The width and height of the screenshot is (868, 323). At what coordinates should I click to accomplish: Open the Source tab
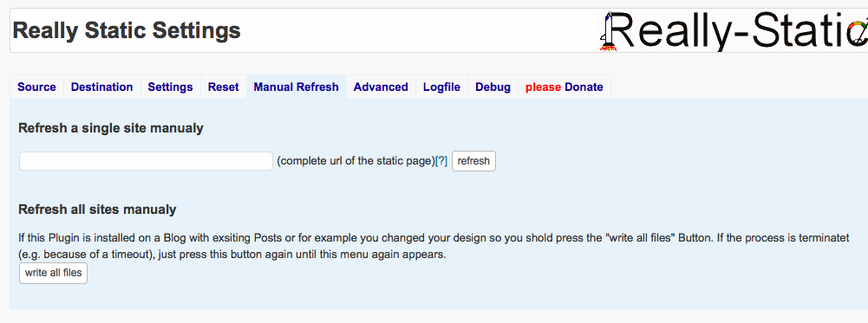click(x=36, y=87)
